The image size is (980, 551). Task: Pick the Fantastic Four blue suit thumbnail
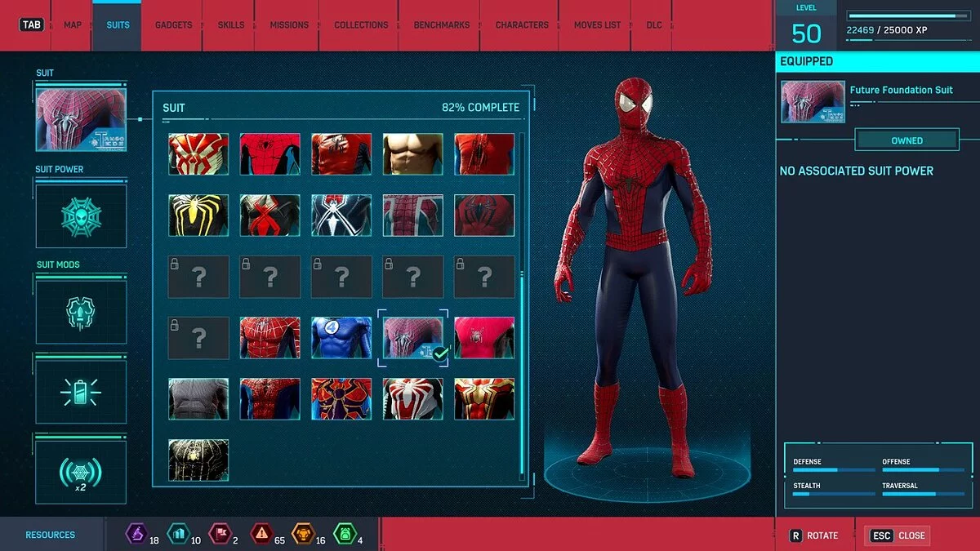tap(341, 338)
